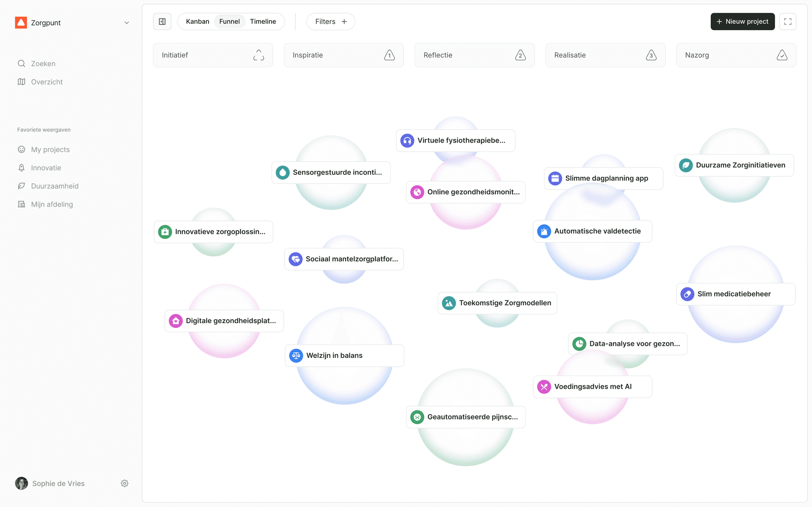Create a Nieuw project
Screen dimensions: 812x507
742,21
